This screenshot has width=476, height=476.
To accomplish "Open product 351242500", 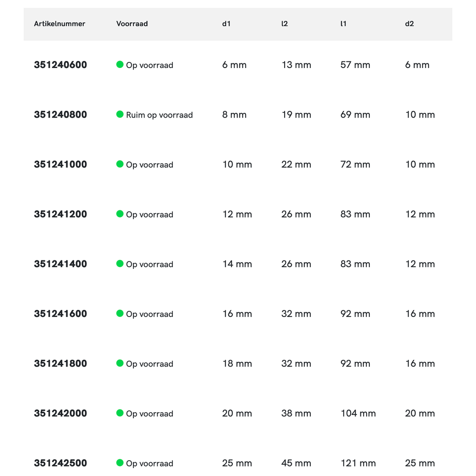I will point(60,463).
